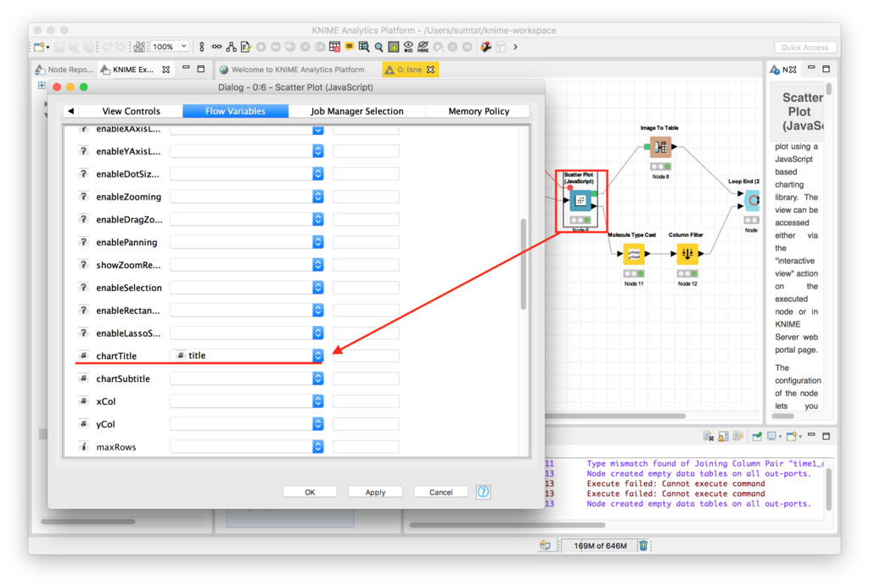Click the chartTitle new variable name field
Screen dimensions: 869x588
pos(366,356)
